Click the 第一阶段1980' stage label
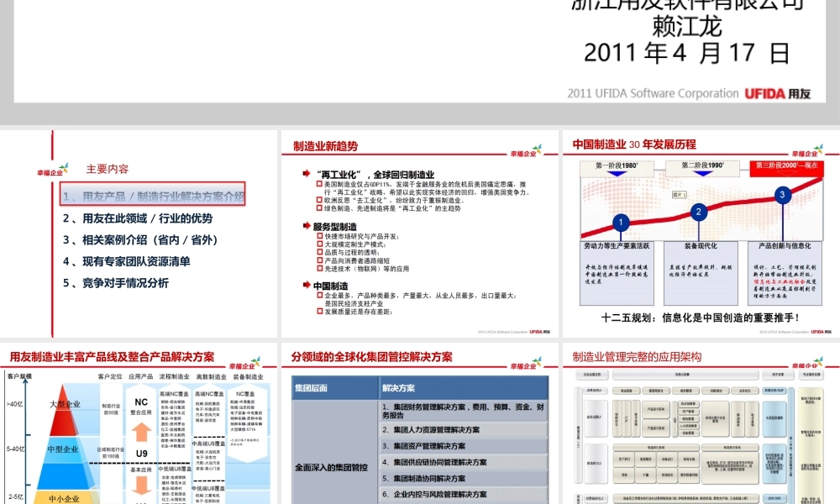840x504 pixels. [617, 166]
